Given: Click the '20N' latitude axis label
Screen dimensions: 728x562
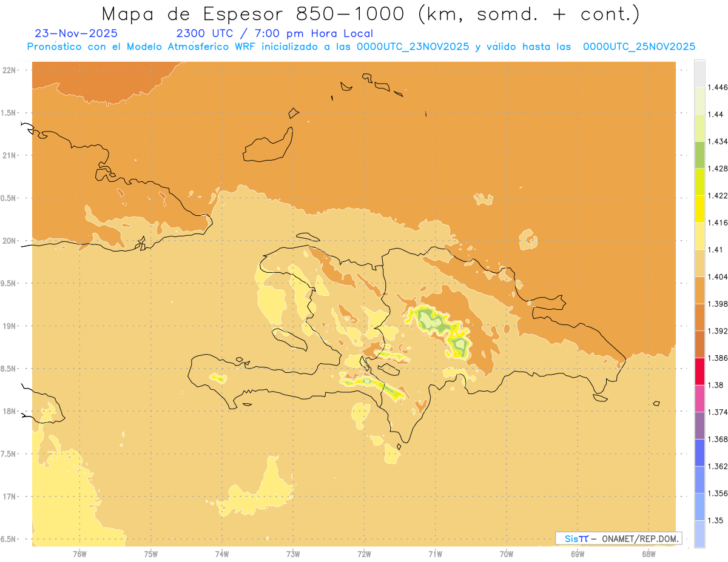Looking at the screenshot, I should (x=9, y=241).
